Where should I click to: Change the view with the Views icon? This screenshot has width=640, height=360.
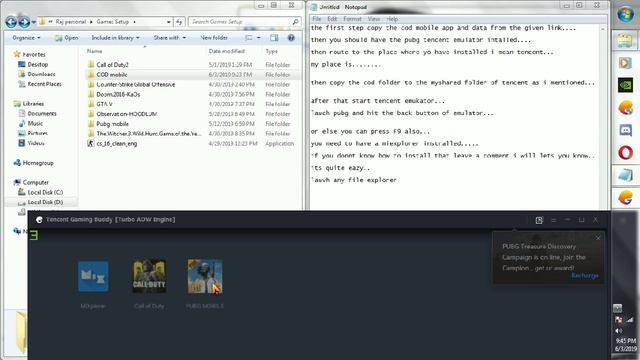[x=249, y=38]
